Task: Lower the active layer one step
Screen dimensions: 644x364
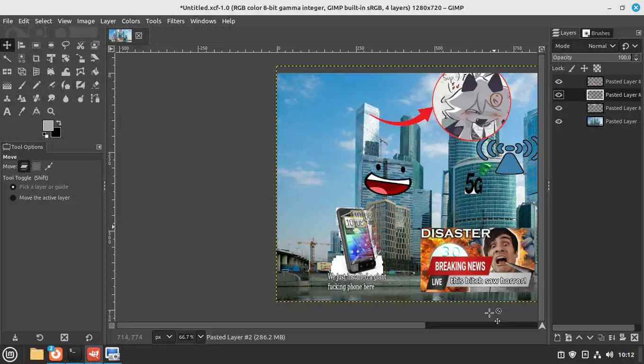Action: 590,337
